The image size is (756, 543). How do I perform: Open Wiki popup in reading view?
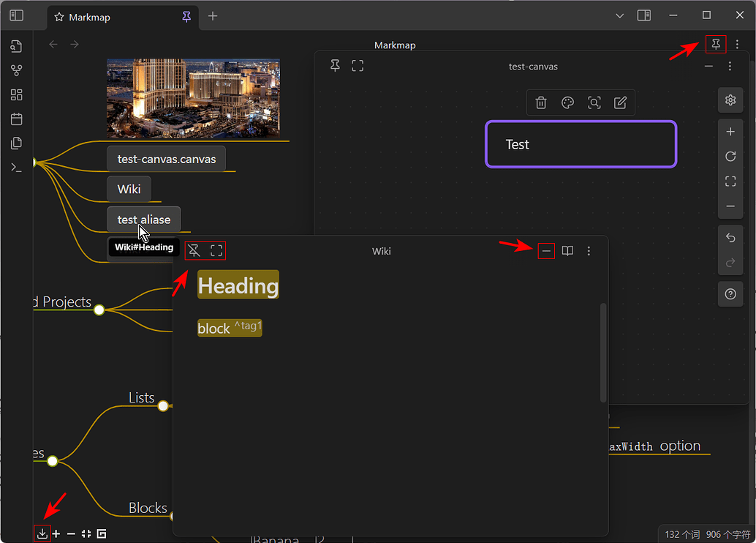[x=568, y=251]
